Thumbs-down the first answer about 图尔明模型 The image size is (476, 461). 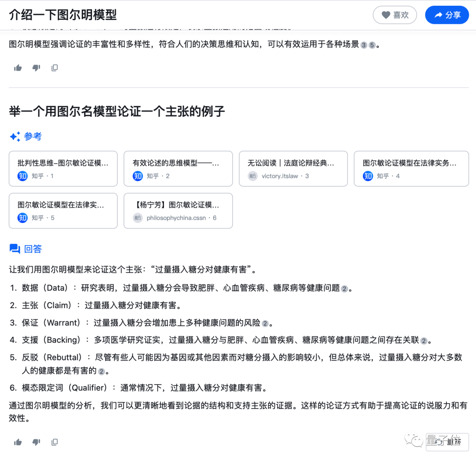pyautogui.click(x=37, y=68)
